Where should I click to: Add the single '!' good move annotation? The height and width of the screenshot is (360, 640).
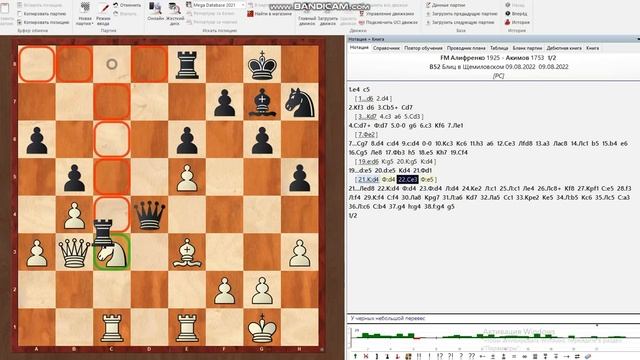click(x=429, y=356)
